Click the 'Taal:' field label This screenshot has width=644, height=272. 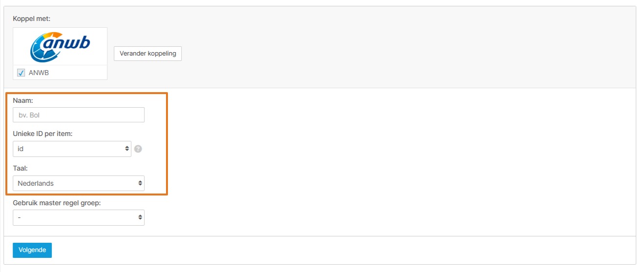[x=20, y=168]
